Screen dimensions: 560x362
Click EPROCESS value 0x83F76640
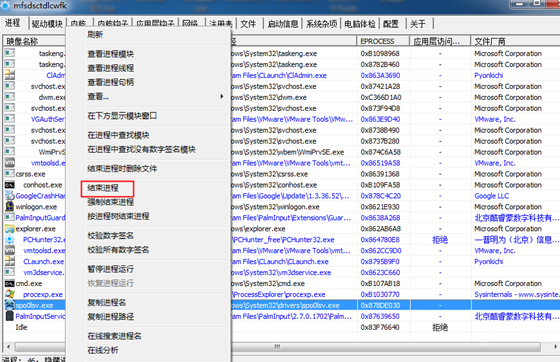click(x=380, y=327)
